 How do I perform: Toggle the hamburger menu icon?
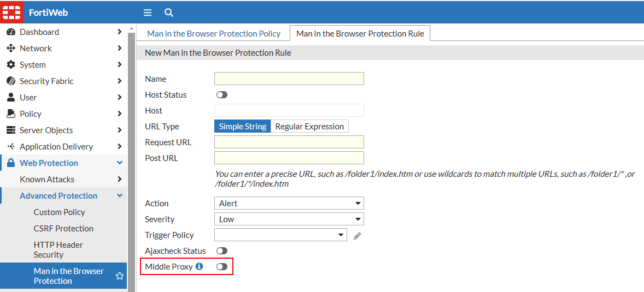pyautogui.click(x=148, y=13)
